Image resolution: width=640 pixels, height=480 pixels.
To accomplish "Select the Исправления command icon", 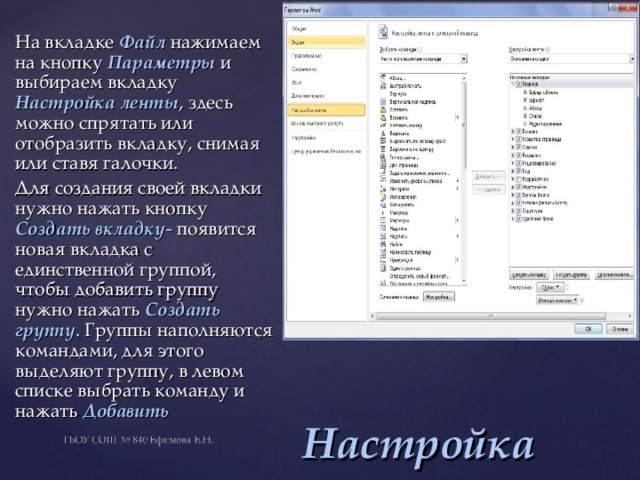I will (383, 197).
